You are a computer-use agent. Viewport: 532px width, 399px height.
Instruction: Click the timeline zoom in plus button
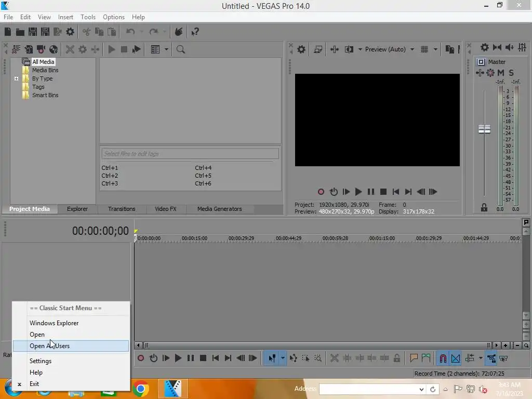tap(506, 345)
